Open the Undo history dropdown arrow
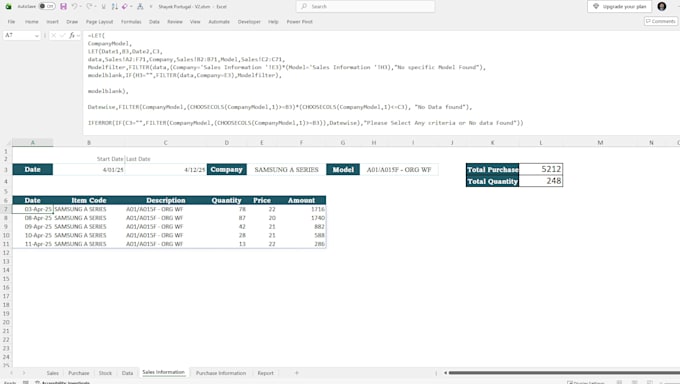680x384 pixels. (x=81, y=7)
